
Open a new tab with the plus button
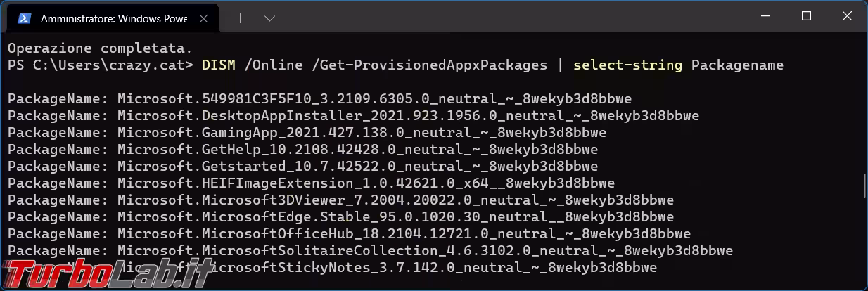coord(240,18)
